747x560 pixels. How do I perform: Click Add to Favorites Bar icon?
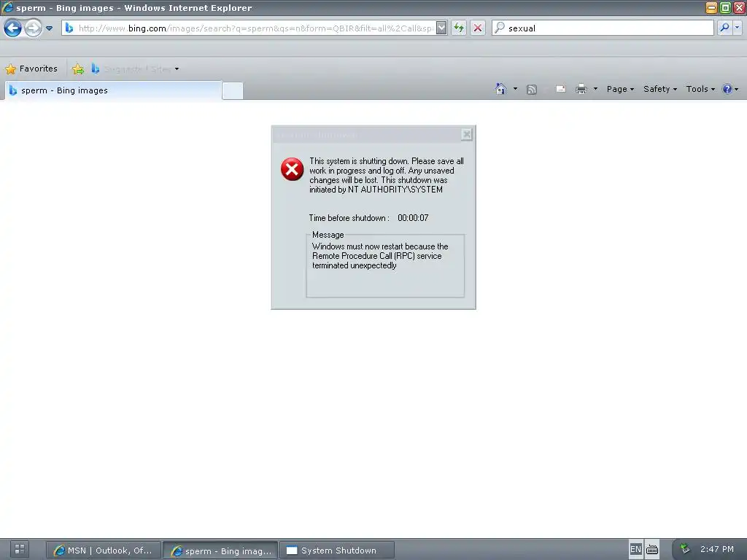coord(78,69)
